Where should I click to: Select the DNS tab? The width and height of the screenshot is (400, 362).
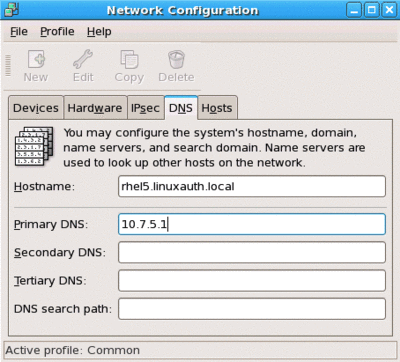click(x=181, y=108)
